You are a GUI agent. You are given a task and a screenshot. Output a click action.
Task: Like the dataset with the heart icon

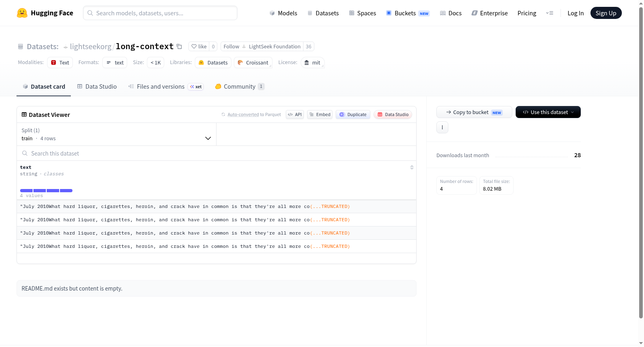[198, 46]
